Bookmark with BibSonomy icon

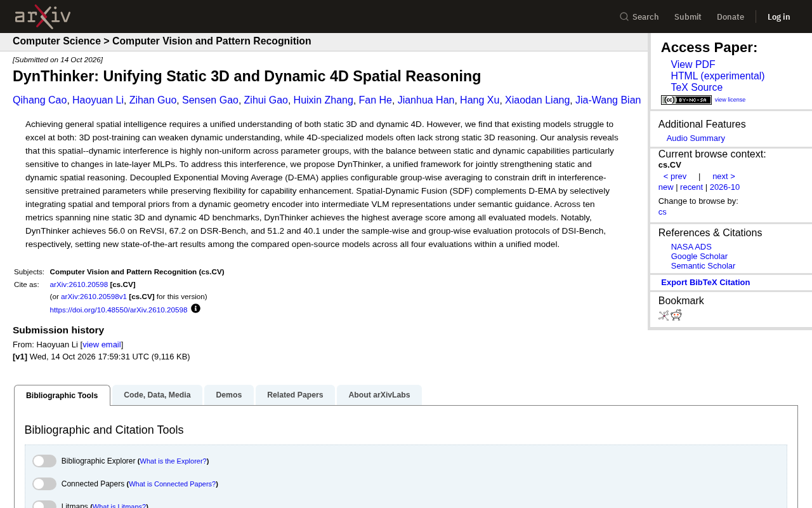[664, 316]
